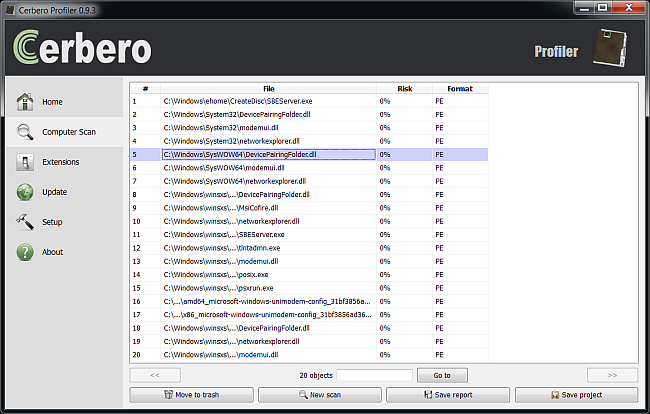This screenshot has width=650, height=414.
Task: Click the Profiler folder icon in header
Action: (610, 48)
